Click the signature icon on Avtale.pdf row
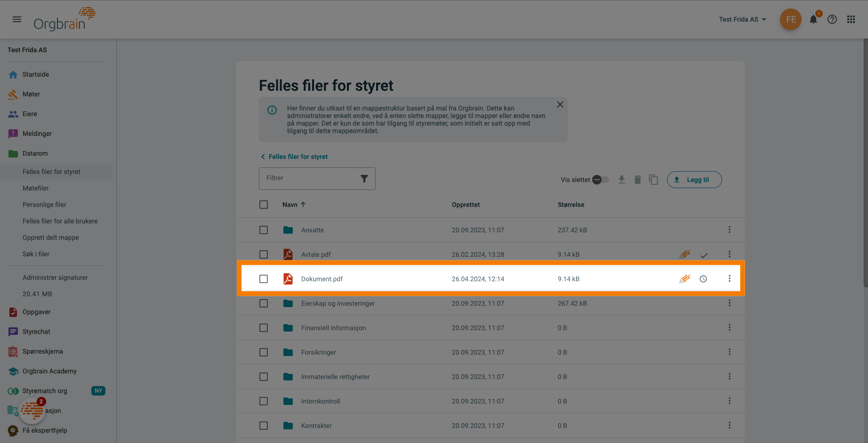The width and height of the screenshot is (868, 443). (x=685, y=254)
